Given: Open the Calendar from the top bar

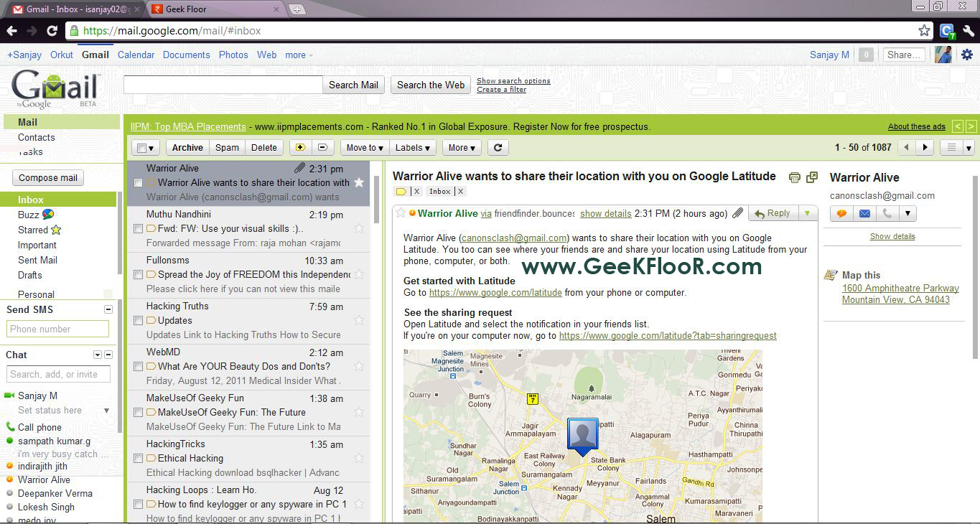Looking at the screenshot, I should 136,55.
